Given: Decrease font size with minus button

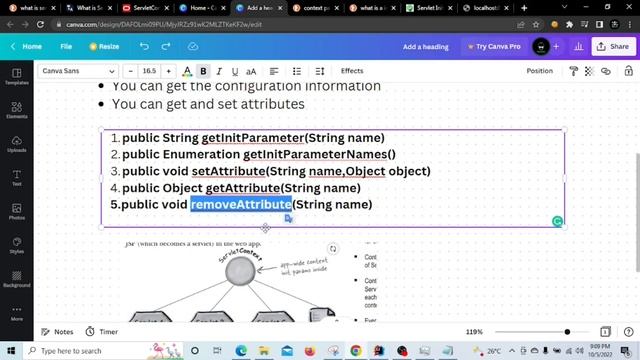Looking at the screenshot, I should tap(131, 71).
